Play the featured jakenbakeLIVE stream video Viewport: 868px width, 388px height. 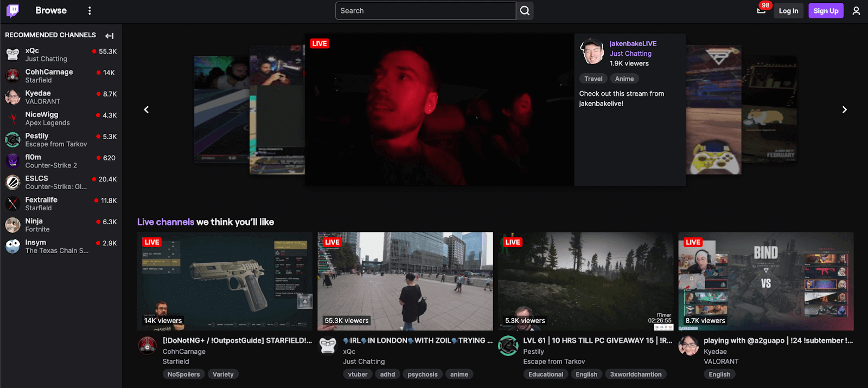point(439,109)
